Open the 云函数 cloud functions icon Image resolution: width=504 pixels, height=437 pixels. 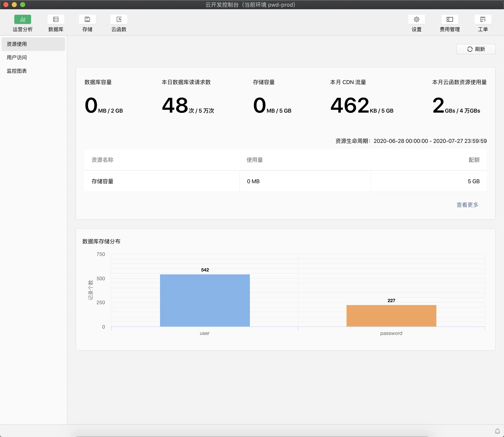click(119, 20)
